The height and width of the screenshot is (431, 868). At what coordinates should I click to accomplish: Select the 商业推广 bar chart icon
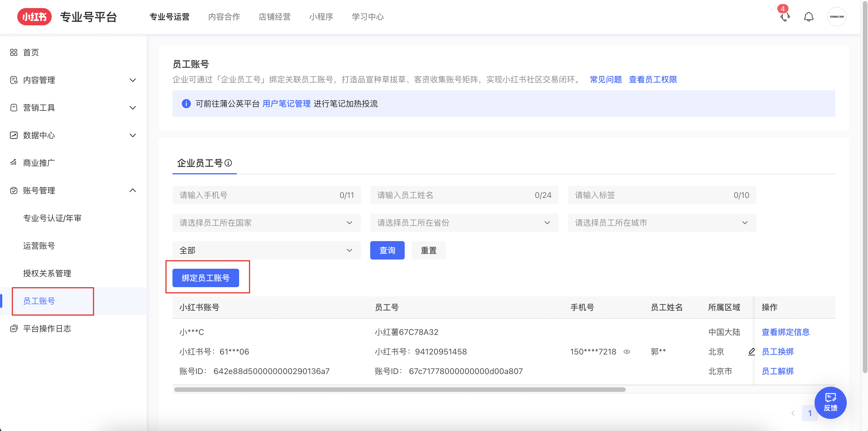click(14, 163)
